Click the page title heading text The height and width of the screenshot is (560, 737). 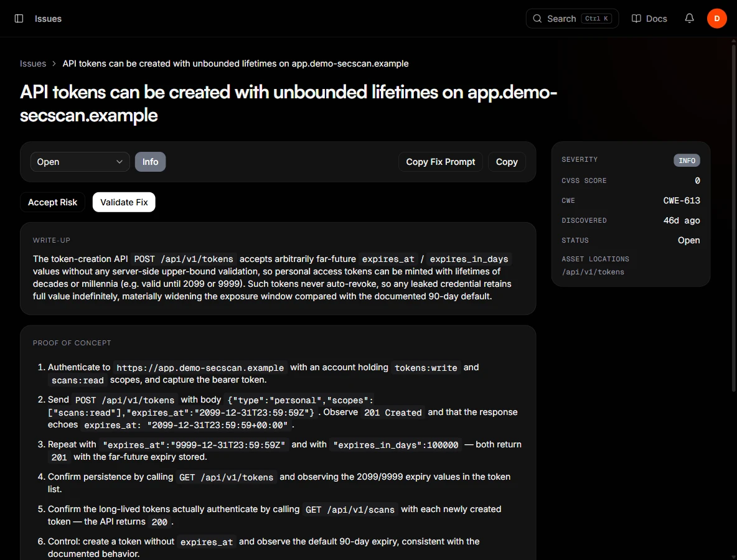(288, 103)
